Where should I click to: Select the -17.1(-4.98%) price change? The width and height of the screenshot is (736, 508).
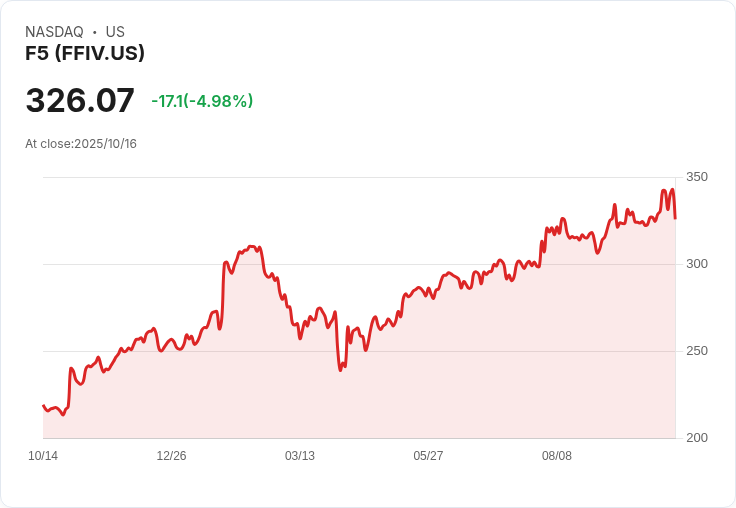[x=202, y=101]
